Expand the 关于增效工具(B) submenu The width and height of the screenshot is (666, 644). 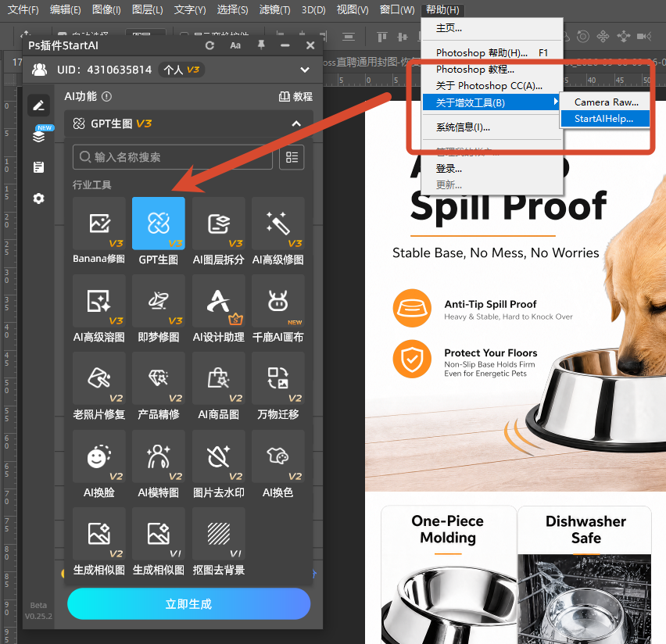(x=491, y=102)
